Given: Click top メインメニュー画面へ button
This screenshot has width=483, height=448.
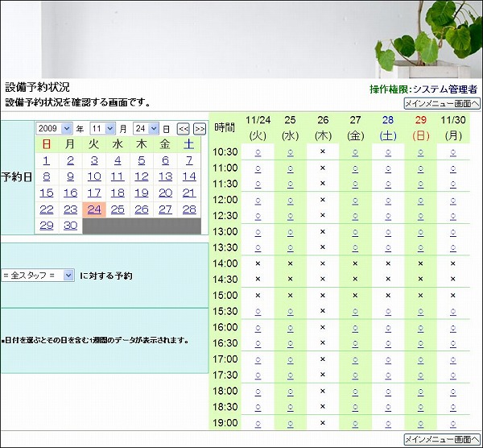Looking at the screenshot, I should pos(442,104).
